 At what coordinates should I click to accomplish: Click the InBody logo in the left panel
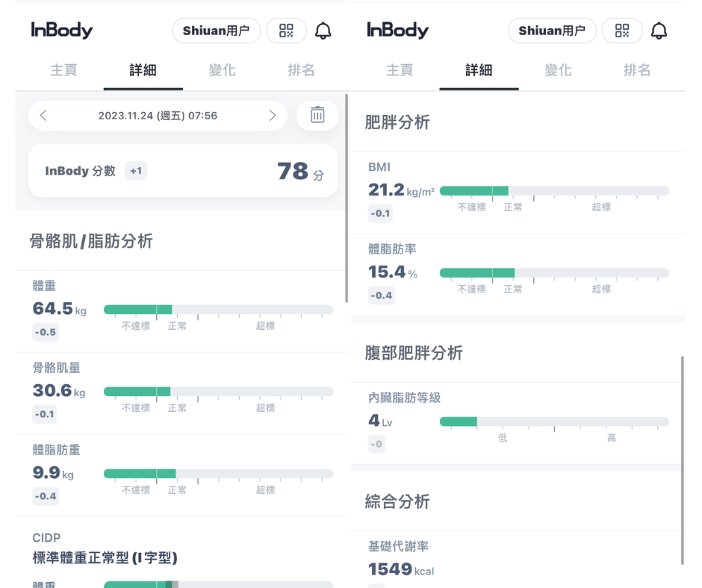point(62,31)
